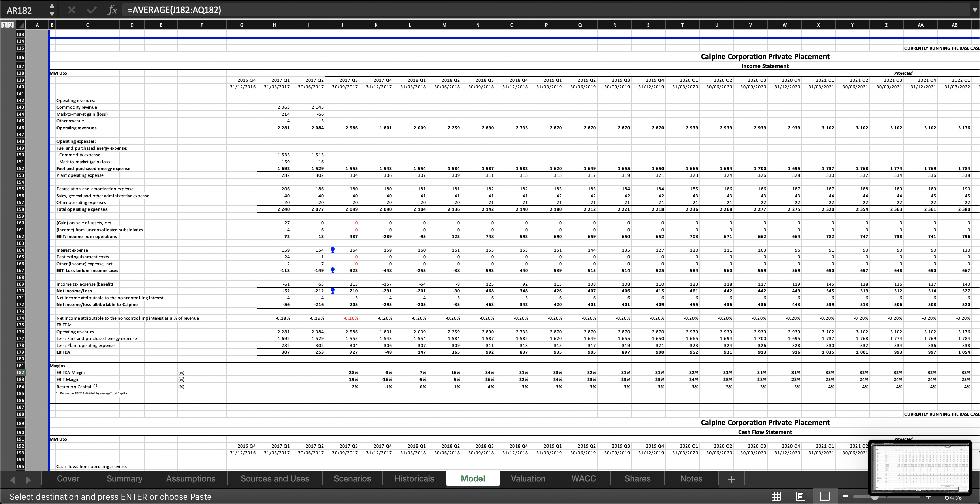Show outline level 1
The image size is (980, 504).
tap(4, 25)
